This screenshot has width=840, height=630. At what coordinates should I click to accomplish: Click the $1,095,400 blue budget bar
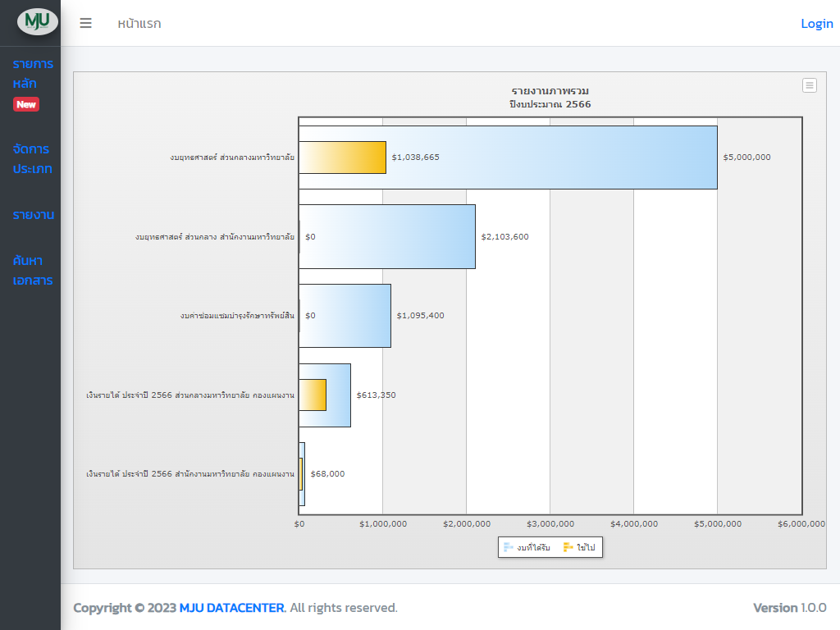[x=345, y=316]
